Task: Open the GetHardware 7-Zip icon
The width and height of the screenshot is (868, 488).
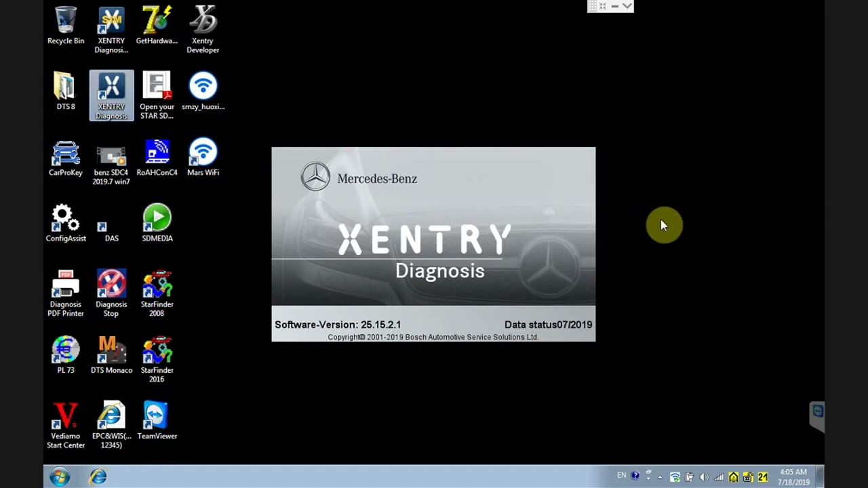Action: [157, 26]
